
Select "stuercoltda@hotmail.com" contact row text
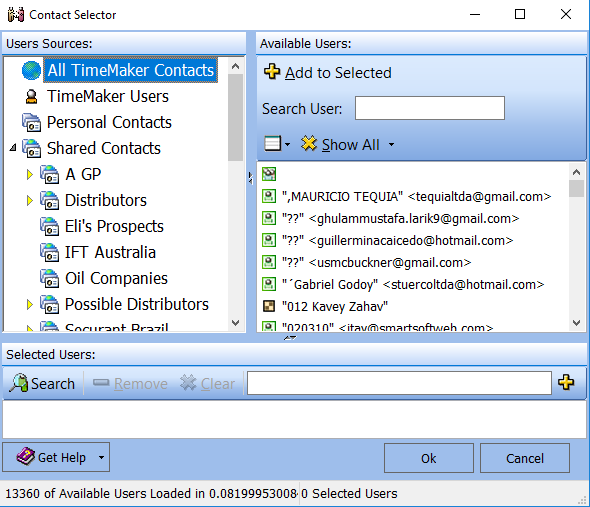click(413, 285)
